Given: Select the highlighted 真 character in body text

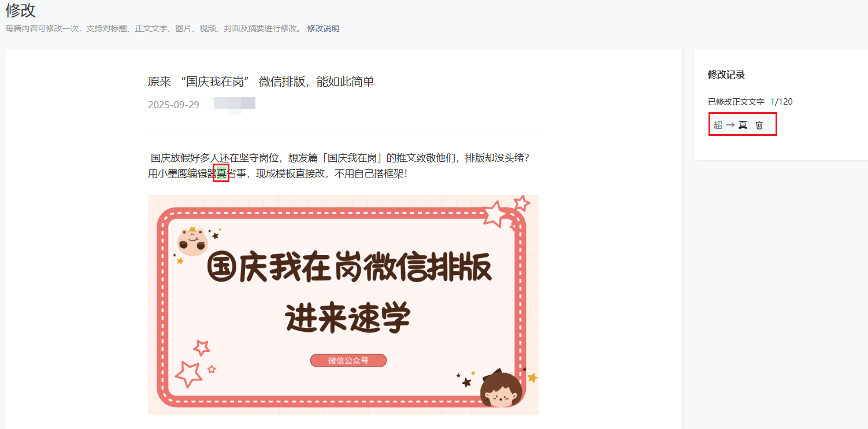Looking at the screenshot, I should (x=221, y=173).
